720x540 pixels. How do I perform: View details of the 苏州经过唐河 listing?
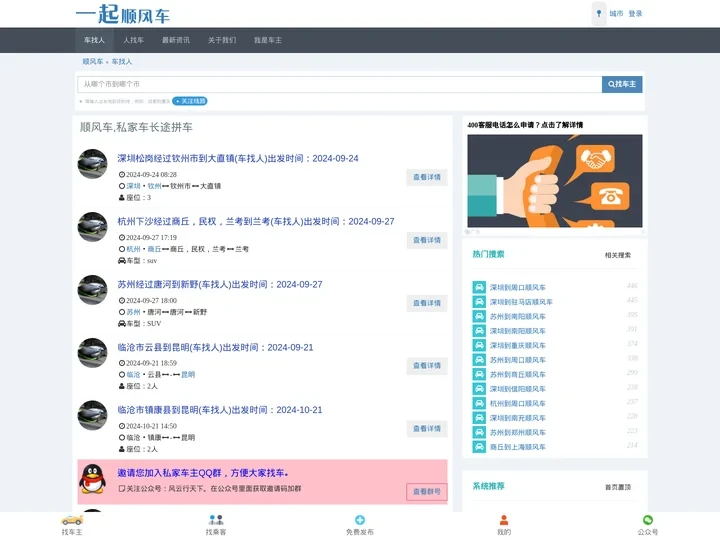tap(427, 303)
